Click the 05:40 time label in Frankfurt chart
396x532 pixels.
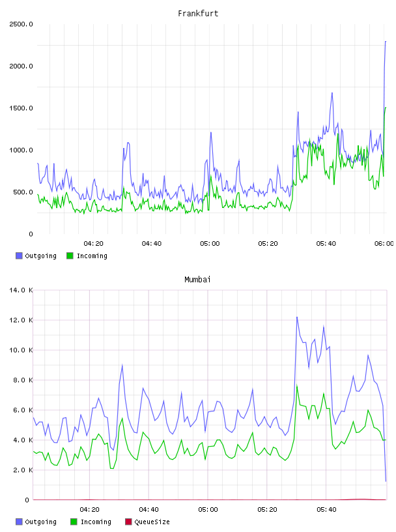tap(326, 244)
